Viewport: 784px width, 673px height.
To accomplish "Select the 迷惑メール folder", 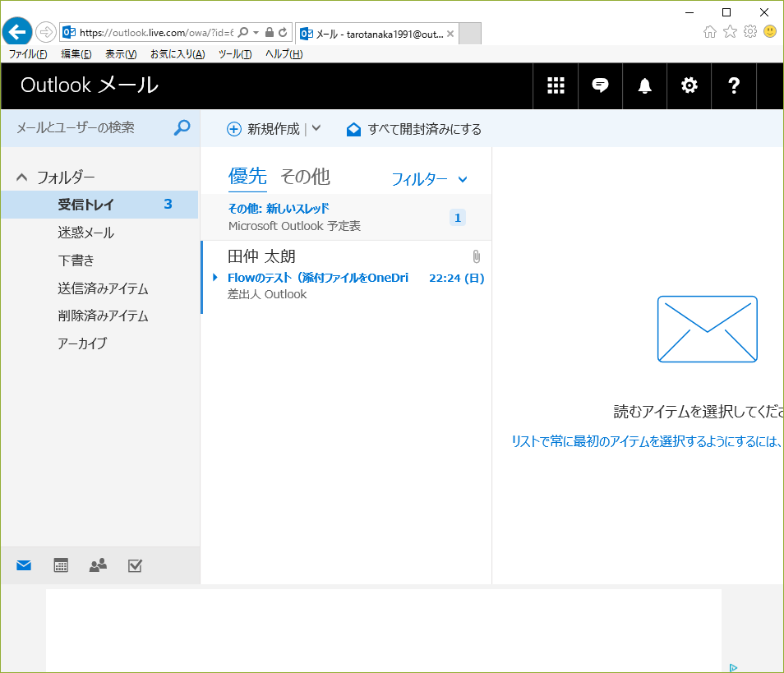I will (85, 233).
